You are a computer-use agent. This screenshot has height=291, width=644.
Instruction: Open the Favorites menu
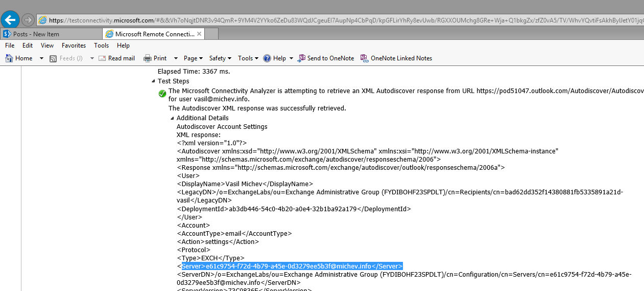click(74, 46)
